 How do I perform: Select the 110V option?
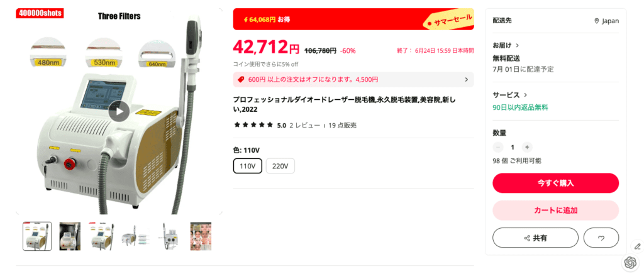point(248,166)
